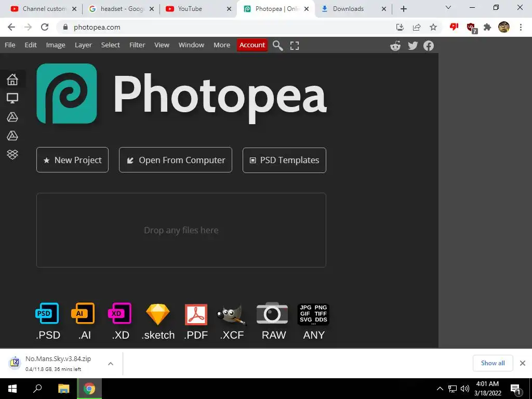The image size is (532, 399).
Task: Close the downloads bar
Action: click(523, 363)
